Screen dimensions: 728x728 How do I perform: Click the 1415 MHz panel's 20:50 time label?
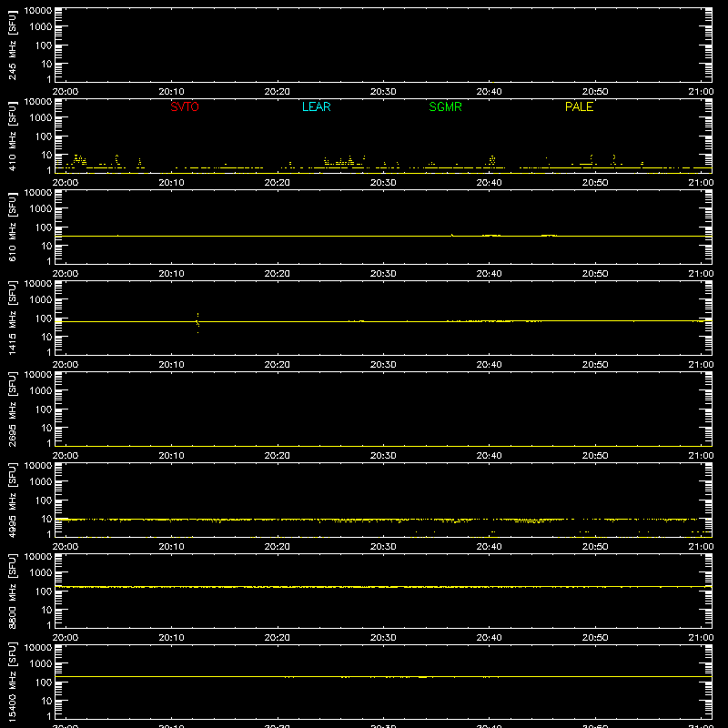click(595, 365)
